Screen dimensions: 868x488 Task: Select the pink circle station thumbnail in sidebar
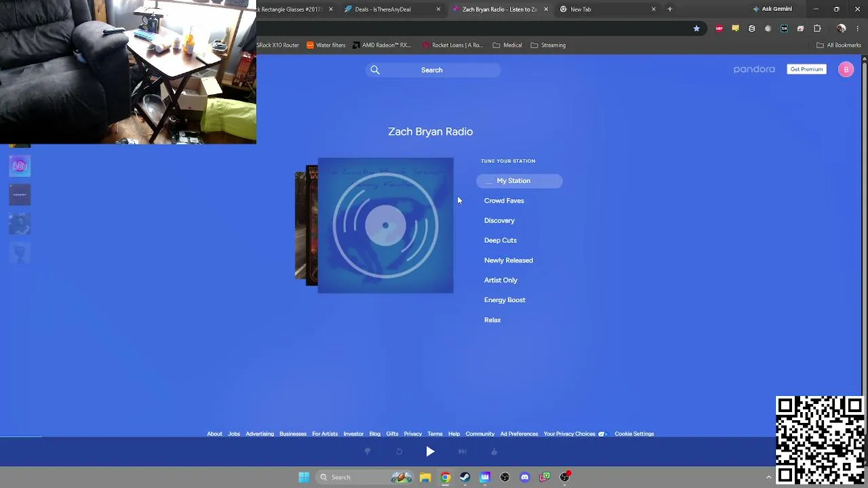20,166
